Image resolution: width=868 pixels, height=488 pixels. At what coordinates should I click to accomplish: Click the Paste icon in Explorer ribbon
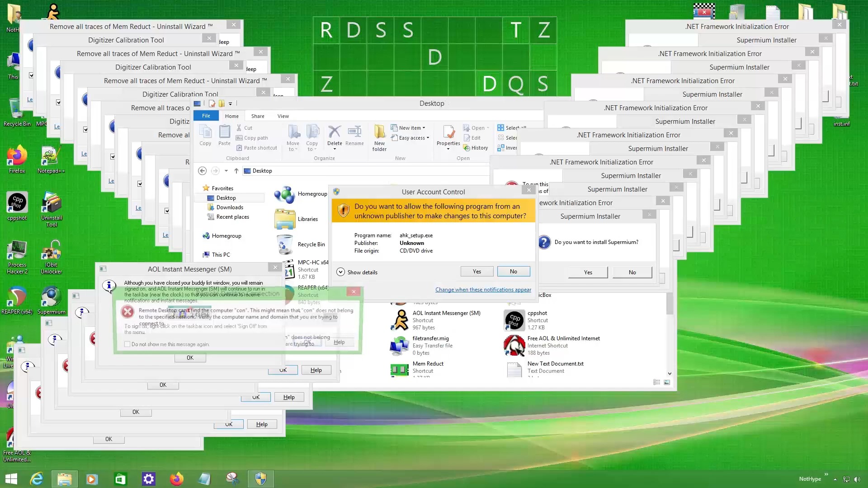point(224,136)
